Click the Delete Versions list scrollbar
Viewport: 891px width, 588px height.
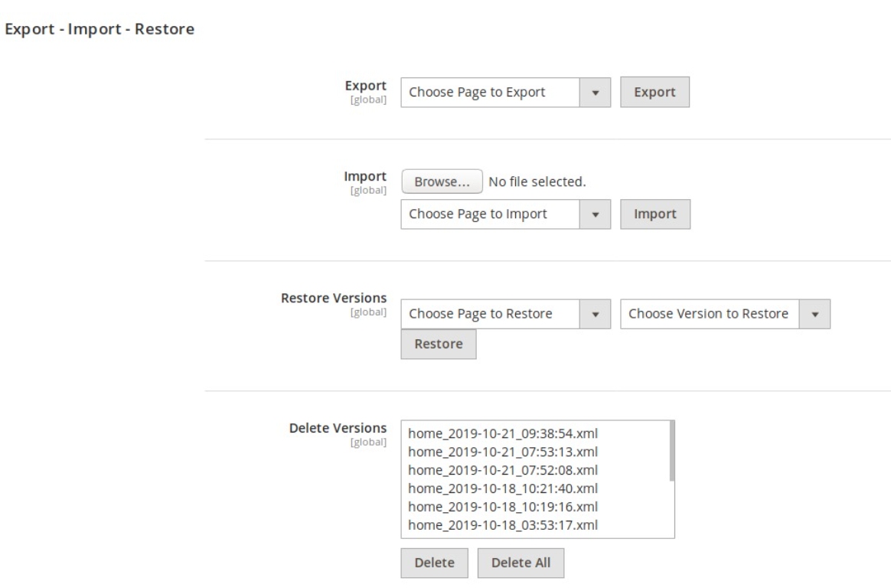pyautogui.click(x=672, y=452)
